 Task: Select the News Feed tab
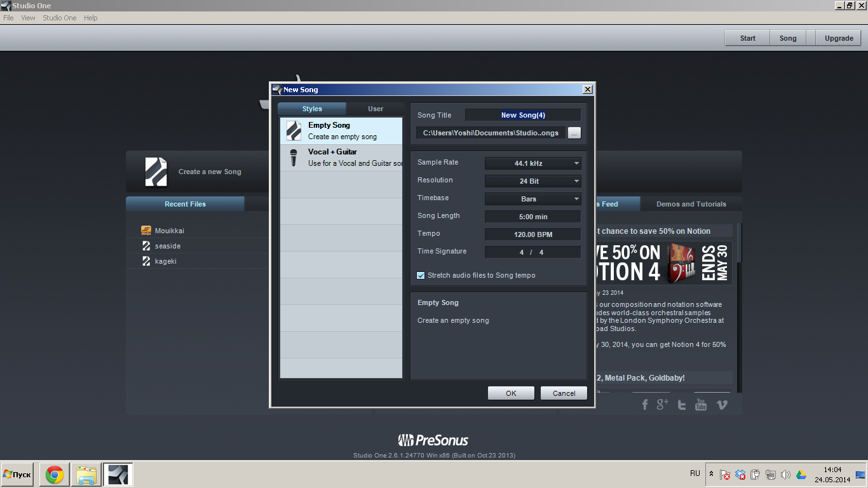(x=616, y=204)
